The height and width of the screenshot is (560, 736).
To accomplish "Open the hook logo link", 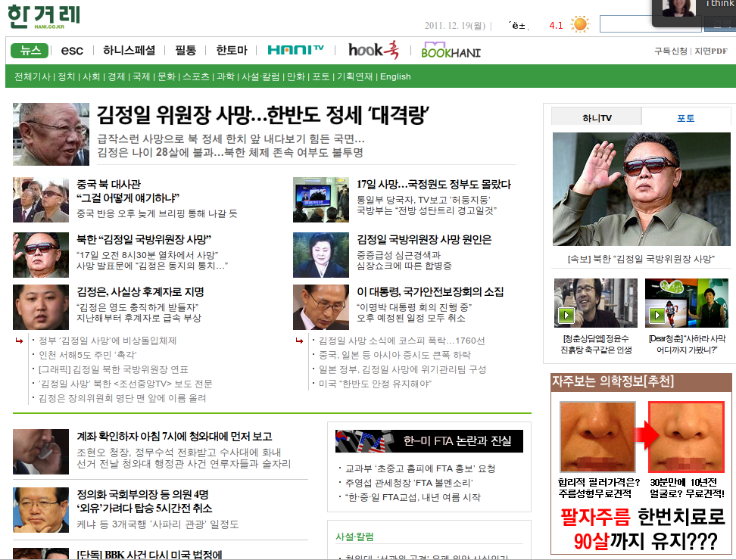I will coord(373,50).
